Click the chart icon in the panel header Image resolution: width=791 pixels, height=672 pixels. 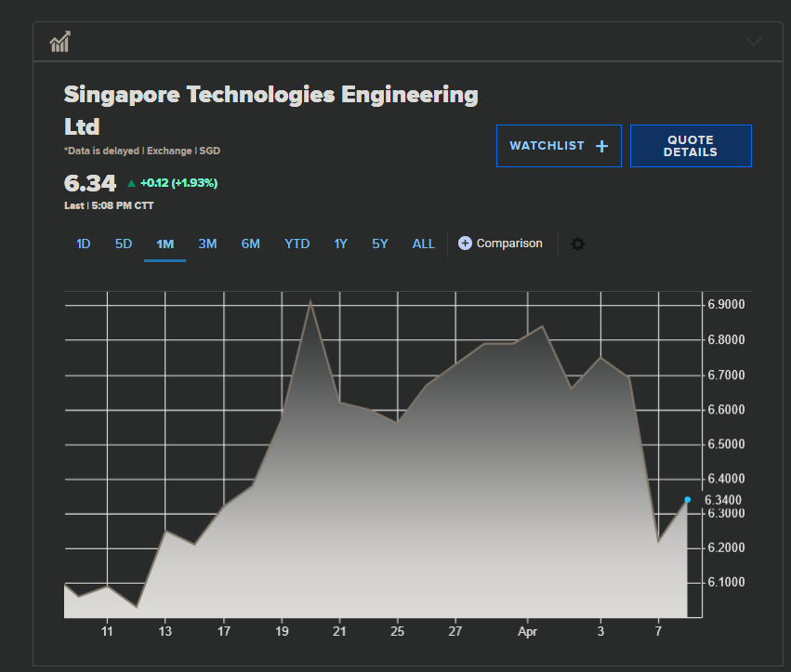[60, 42]
